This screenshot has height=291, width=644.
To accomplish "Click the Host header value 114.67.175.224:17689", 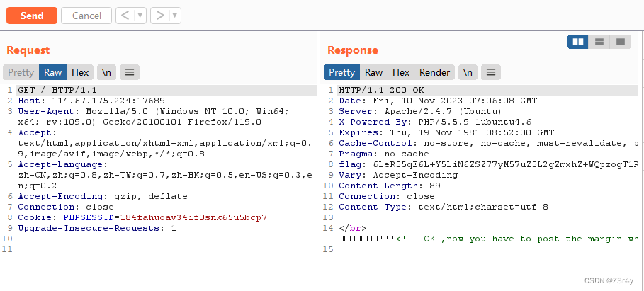I will 108,101.
